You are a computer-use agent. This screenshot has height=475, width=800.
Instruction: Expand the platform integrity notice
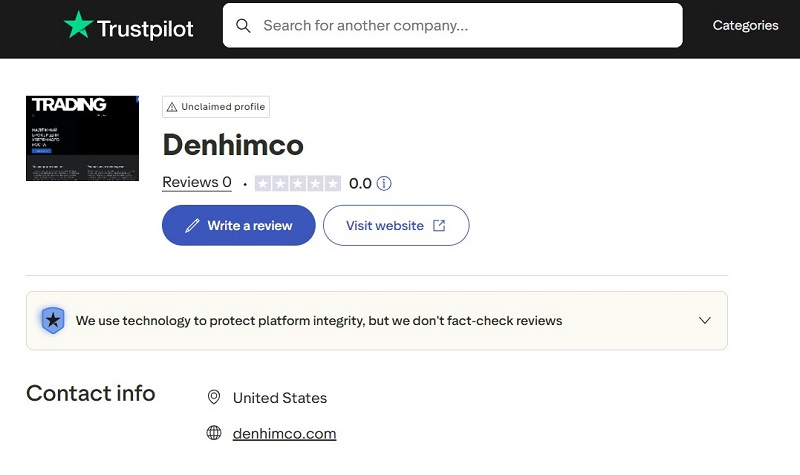coord(705,320)
